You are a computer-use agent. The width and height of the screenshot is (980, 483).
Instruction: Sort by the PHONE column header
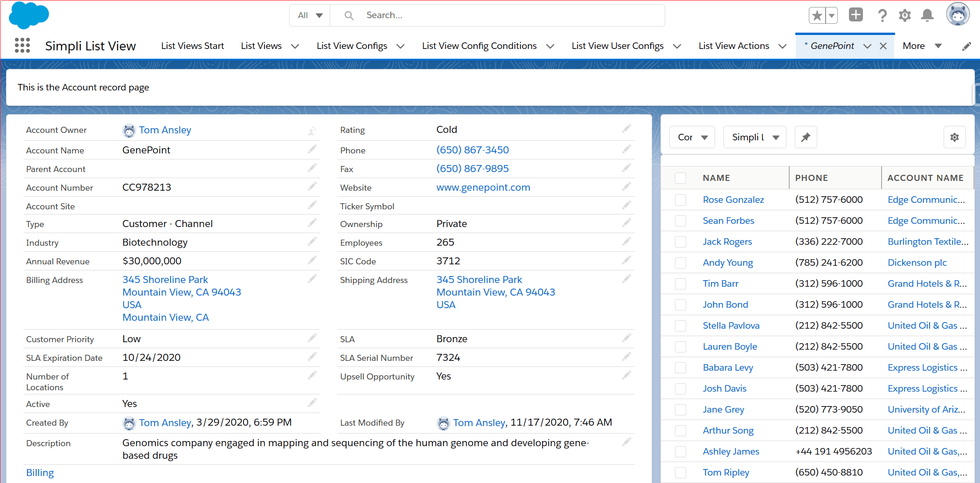point(835,178)
